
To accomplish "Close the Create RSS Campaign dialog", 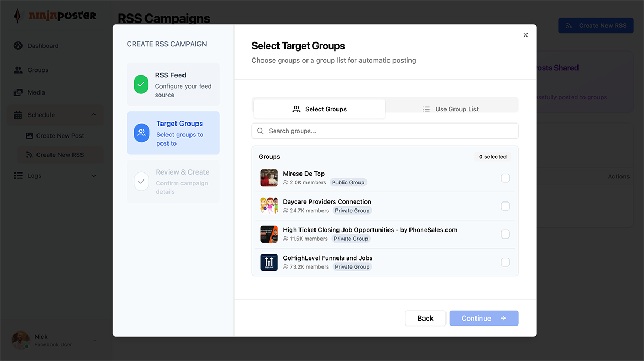I will (x=525, y=35).
